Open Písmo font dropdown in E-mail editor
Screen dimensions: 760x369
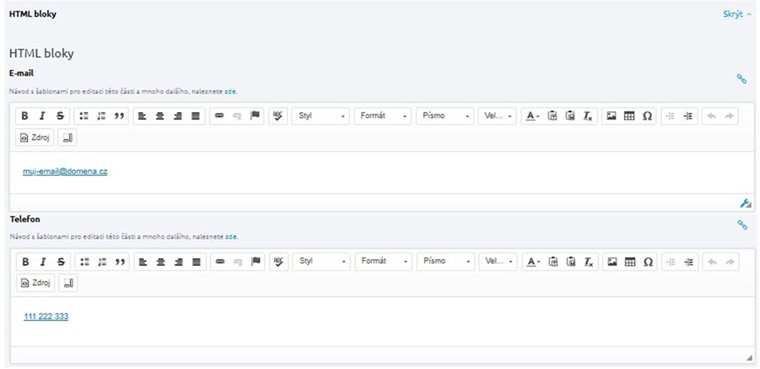coord(444,116)
